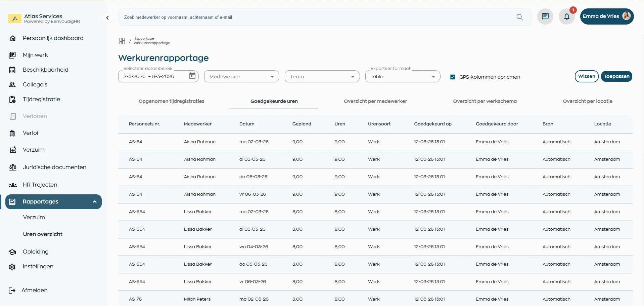
Task: Click the Wissen button
Action: (587, 76)
